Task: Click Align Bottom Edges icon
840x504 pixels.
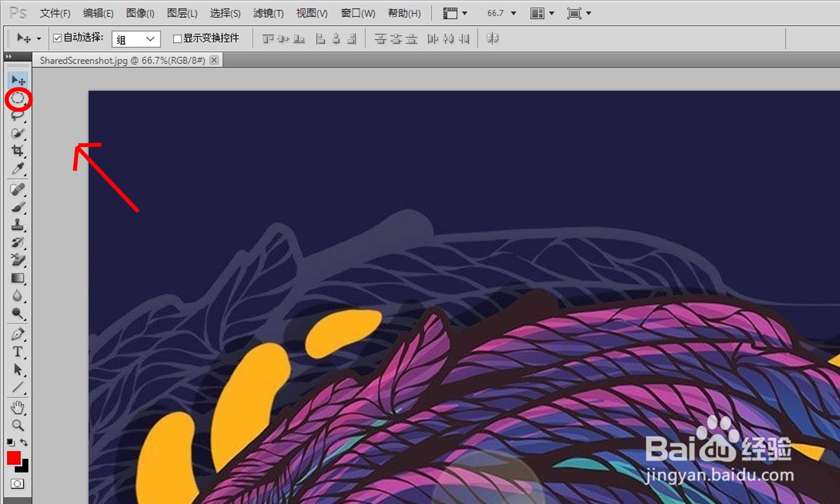Action: coord(299,39)
